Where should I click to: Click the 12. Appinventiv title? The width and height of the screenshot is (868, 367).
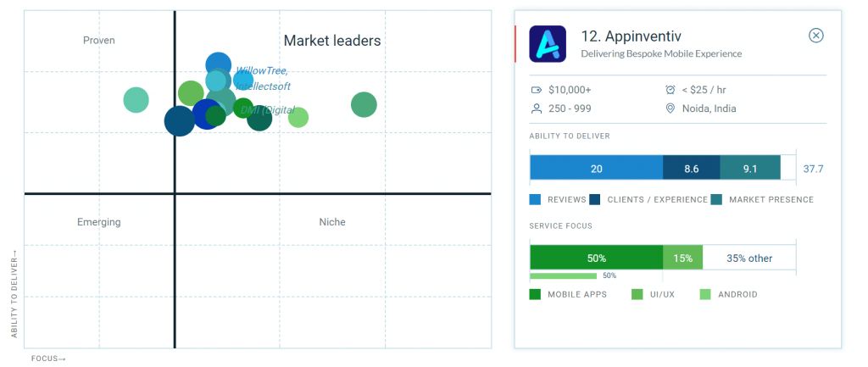pyautogui.click(x=631, y=36)
